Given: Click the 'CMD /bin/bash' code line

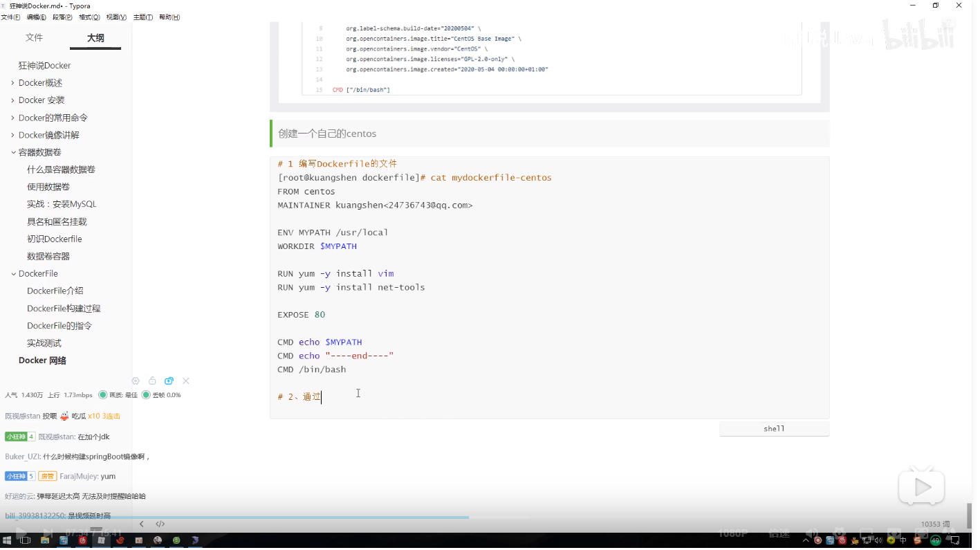Looking at the screenshot, I should pyautogui.click(x=312, y=369).
